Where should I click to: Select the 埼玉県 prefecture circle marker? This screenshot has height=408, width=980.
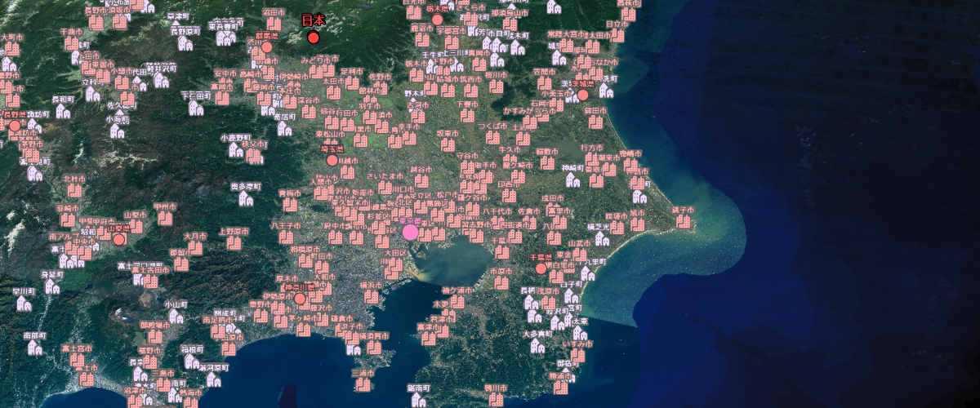pos(332,161)
